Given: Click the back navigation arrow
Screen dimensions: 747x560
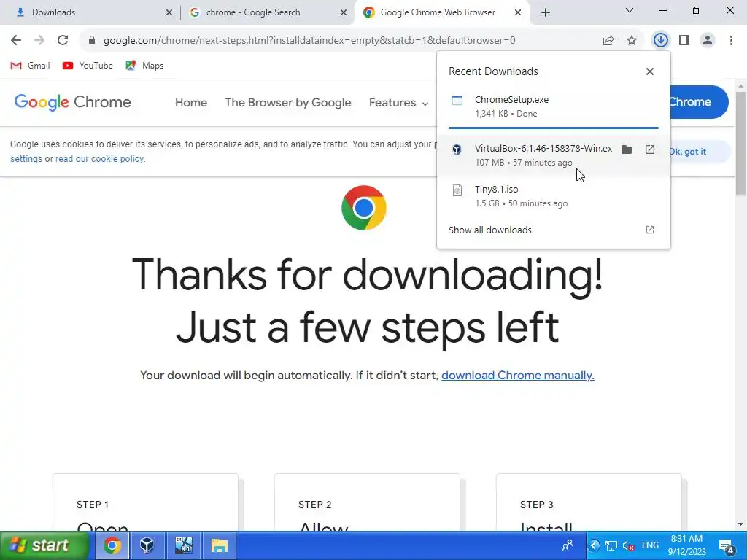Looking at the screenshot, I should 16,41.
